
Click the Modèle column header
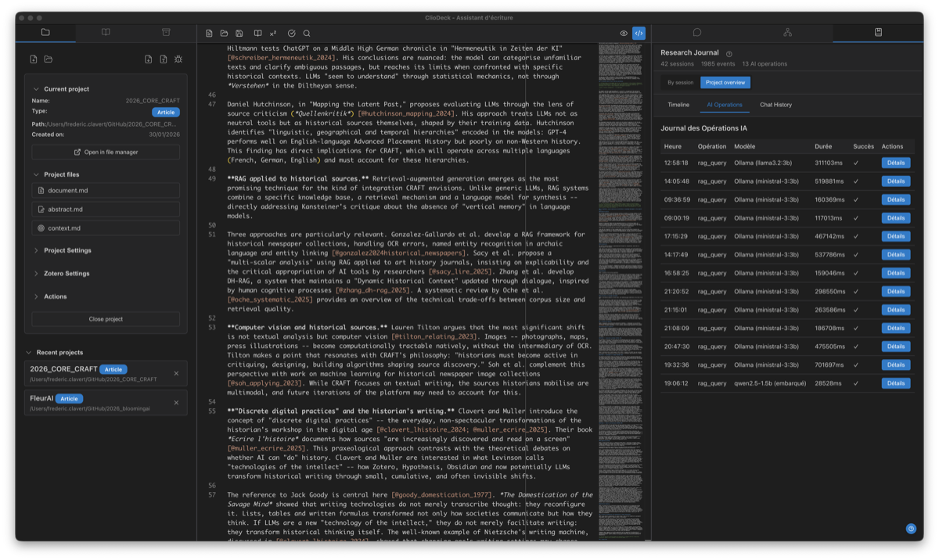click(x=745, y=146)
